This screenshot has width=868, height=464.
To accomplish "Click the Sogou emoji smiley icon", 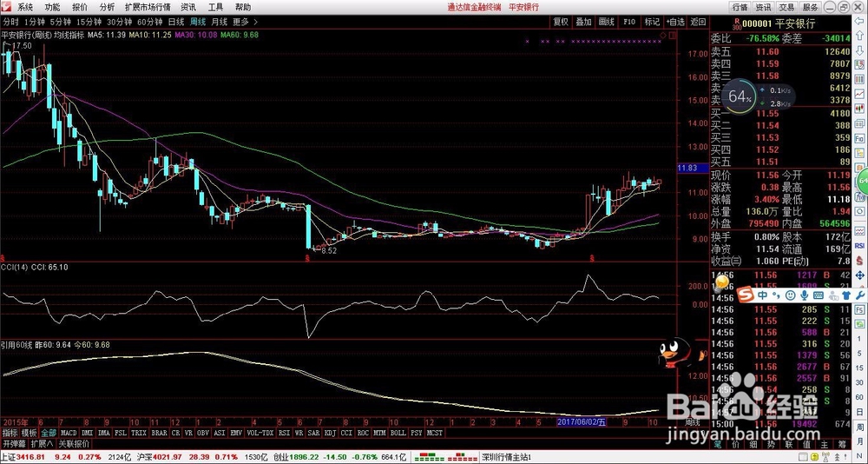I will (x=791, y=295).
